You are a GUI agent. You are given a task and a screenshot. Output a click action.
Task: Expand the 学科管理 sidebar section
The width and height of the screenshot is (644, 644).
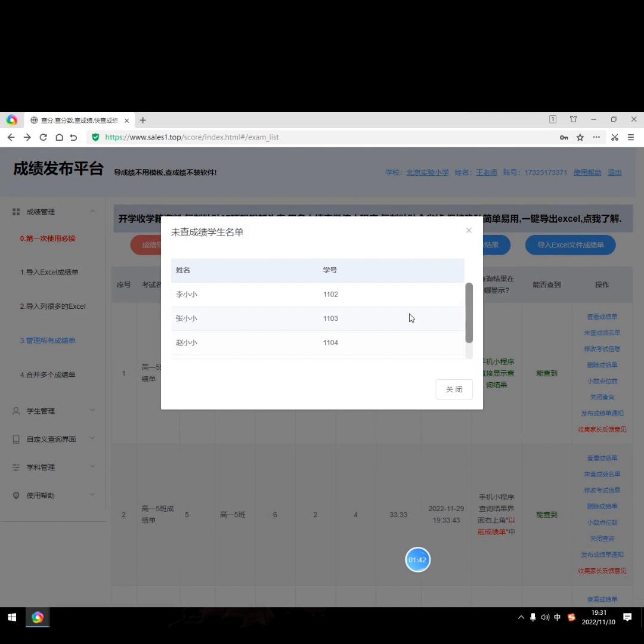click(x=54, y=467)
